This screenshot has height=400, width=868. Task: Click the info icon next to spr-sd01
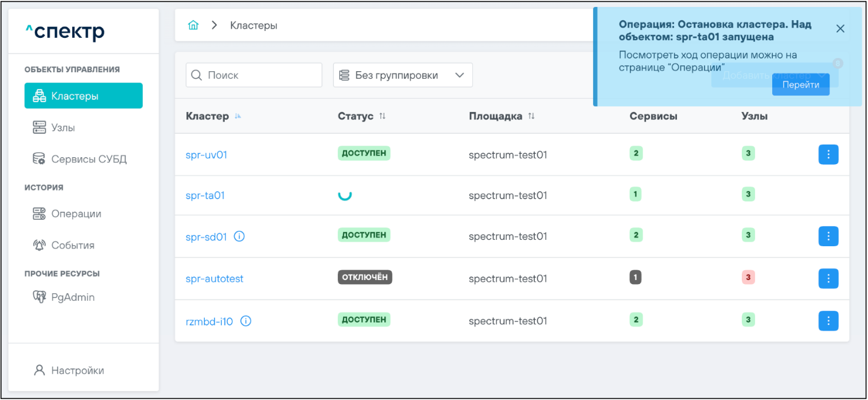[239, 236]
